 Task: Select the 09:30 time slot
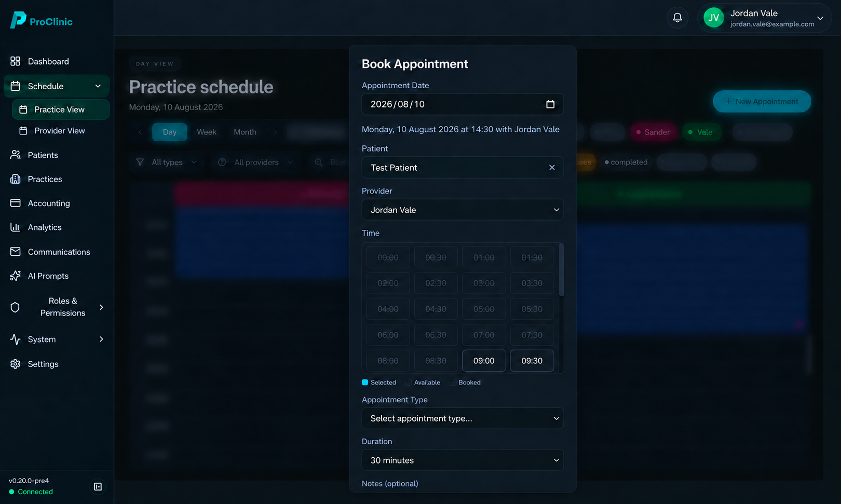532,361
